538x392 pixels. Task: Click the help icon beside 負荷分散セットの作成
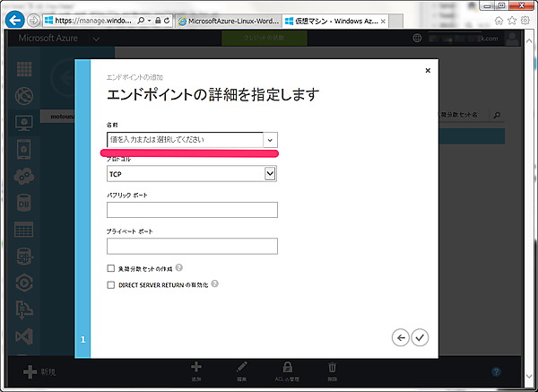click(179, 267)
